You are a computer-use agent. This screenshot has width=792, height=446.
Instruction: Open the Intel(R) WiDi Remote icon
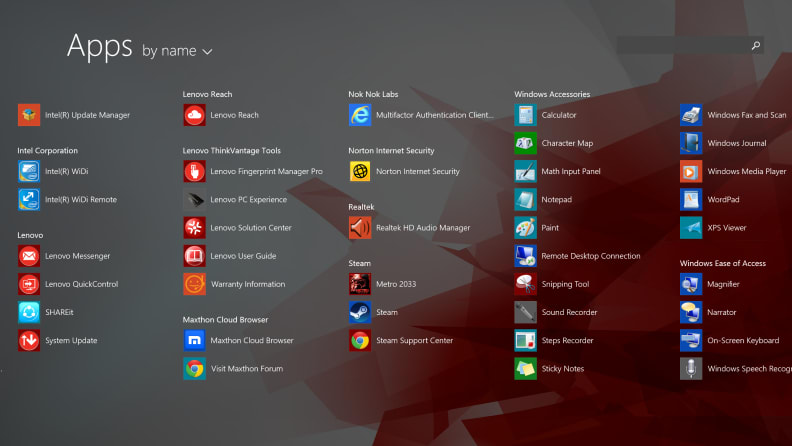29,200
